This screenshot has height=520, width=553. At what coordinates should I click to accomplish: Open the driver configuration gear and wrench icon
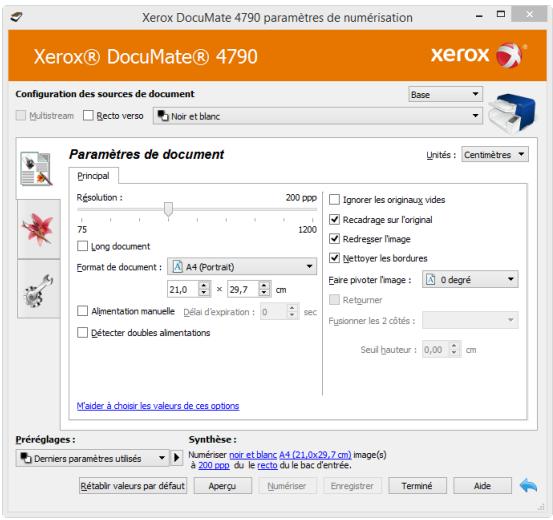pyautogui.click(x=38, y=290)
